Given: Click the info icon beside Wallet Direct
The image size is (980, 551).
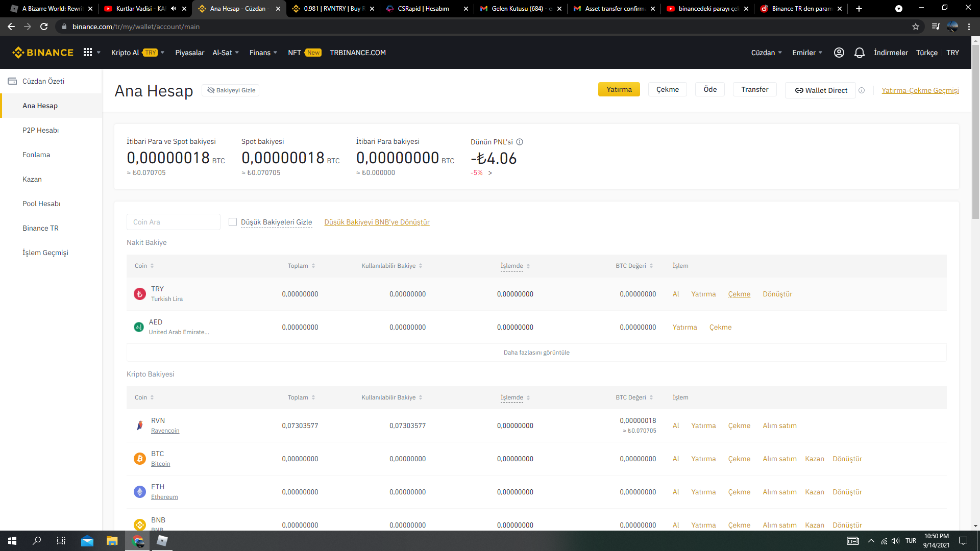Looking at the screenshot, I should pyautogui.click(x=862, y=90).
